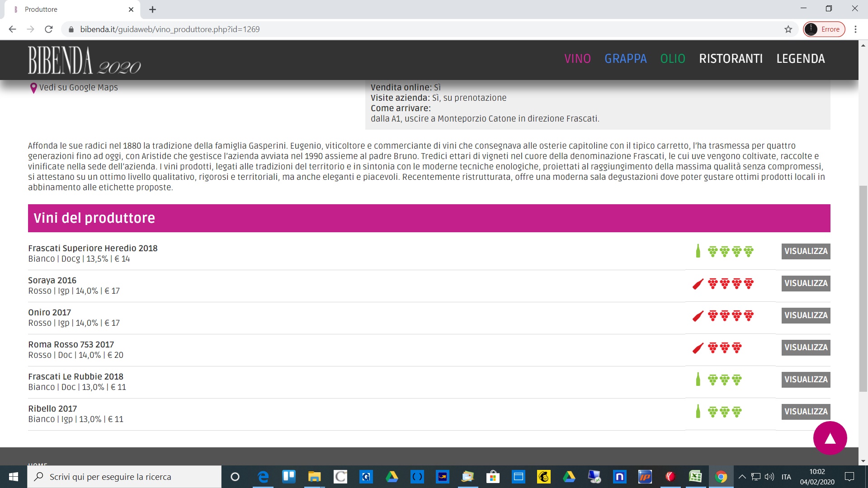
Task: Open Trello from the taskbar
Action: [x=289, y=477]
